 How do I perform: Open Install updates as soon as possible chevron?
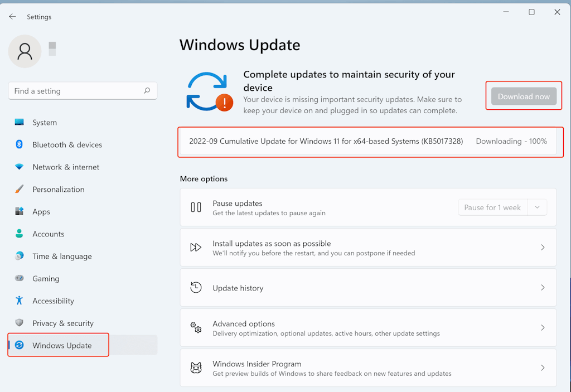[543, 248]
